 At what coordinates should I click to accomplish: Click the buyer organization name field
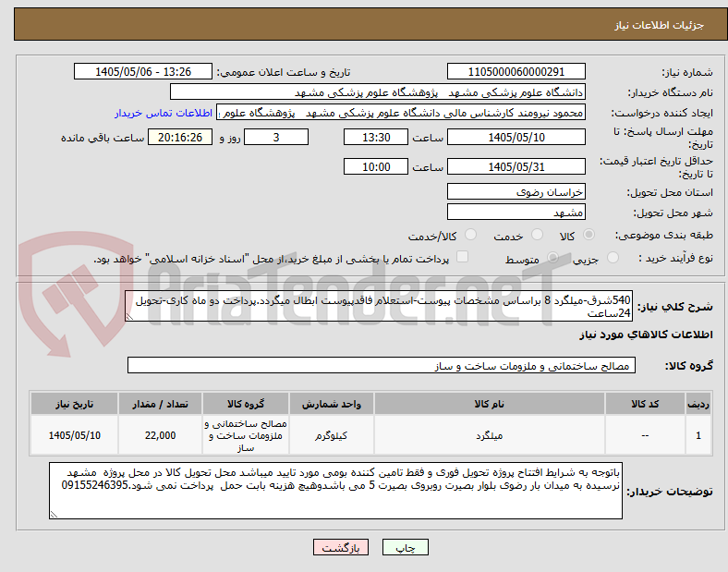[378, 91]
